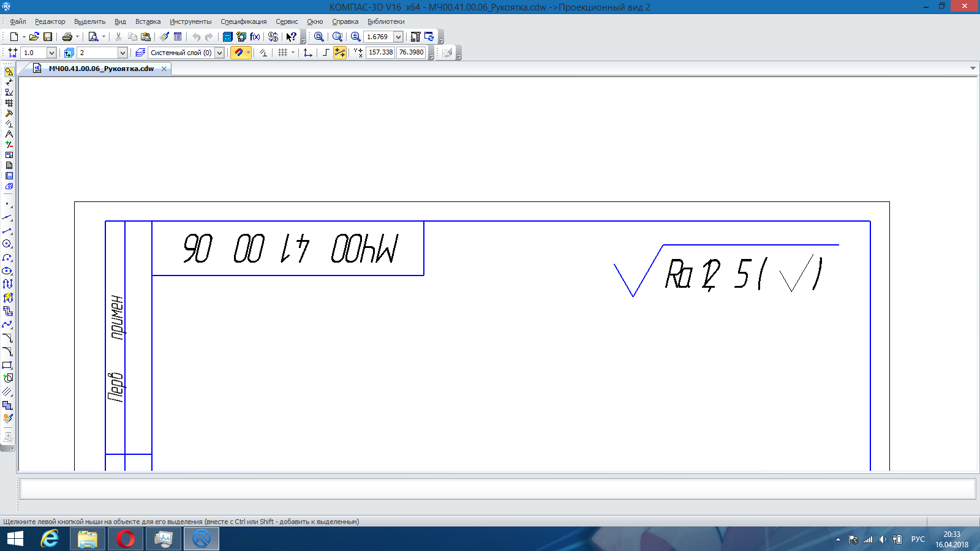Open the Редактор menu
The width and height of the screenshot is (980, 551).
50,21
